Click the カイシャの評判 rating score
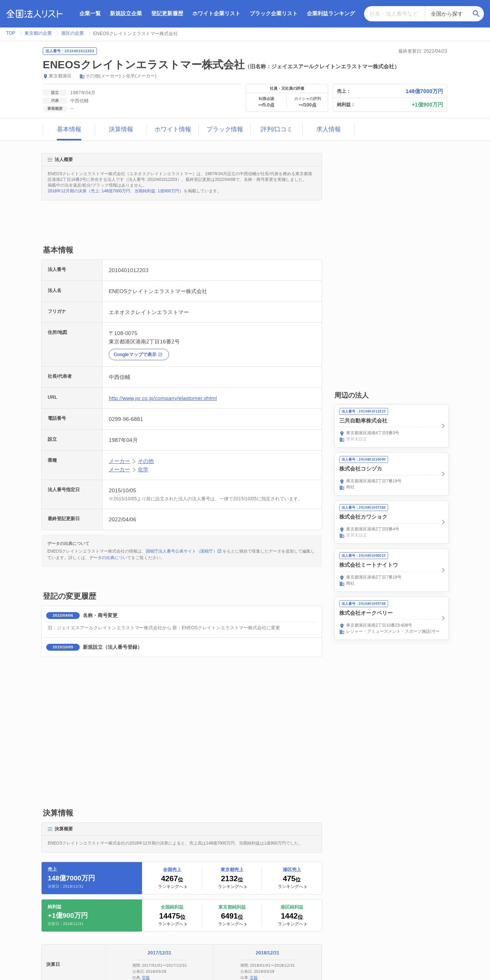 click(308, 105)
